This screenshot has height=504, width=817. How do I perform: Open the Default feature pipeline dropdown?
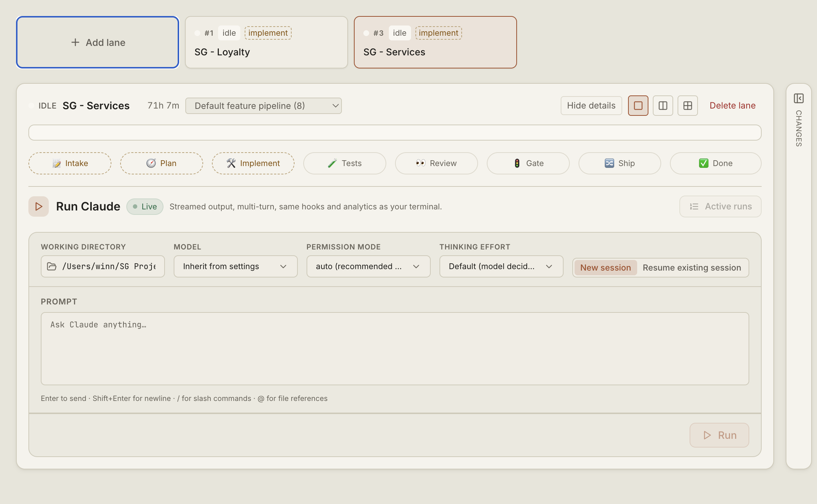pyautogui.click(x=264, y=106)
